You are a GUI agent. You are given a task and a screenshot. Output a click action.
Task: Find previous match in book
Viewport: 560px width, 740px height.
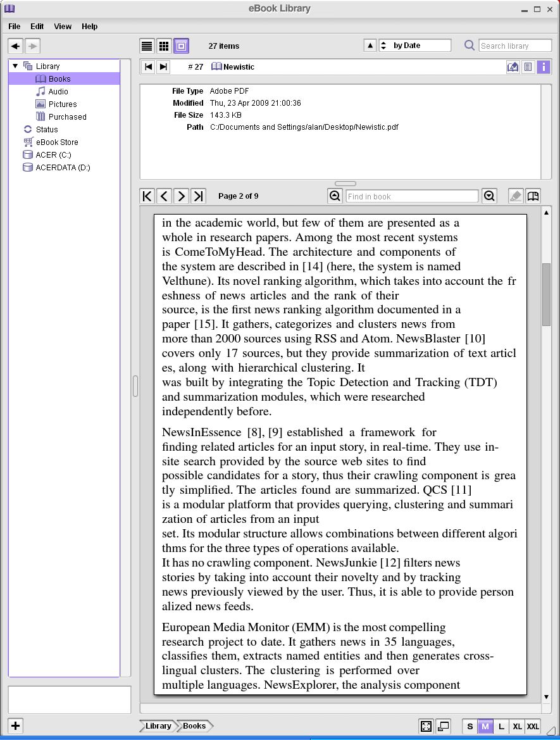click(x=335, y=196)
